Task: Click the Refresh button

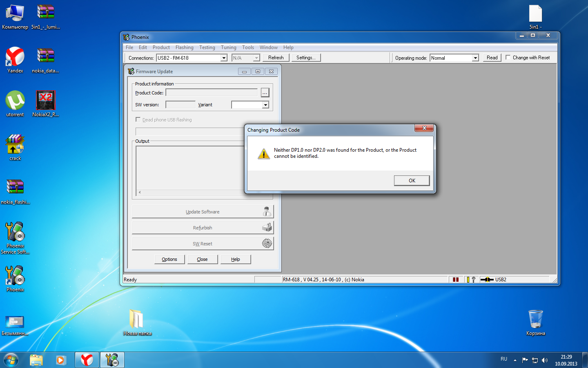Action: pos(276,58)
